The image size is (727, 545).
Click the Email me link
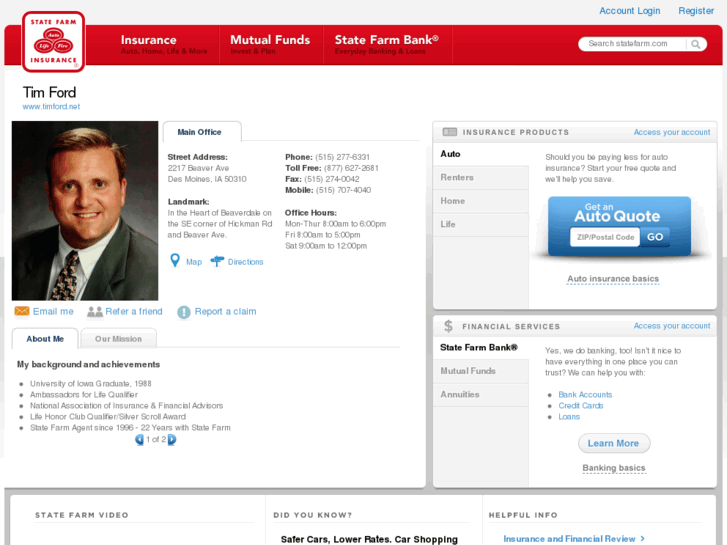pyautogui.click(x=53, y=311)
